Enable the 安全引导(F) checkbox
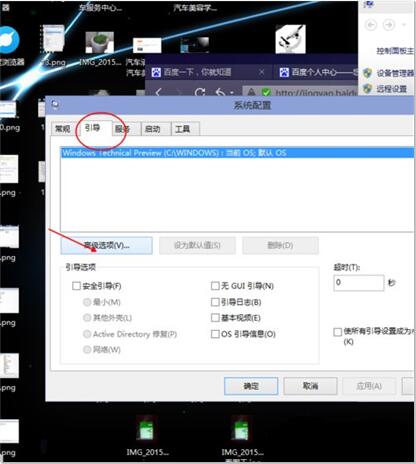Image resolution: width=416 pixels, height=464 pixels. pyautogui.click(x=76, y=286)
